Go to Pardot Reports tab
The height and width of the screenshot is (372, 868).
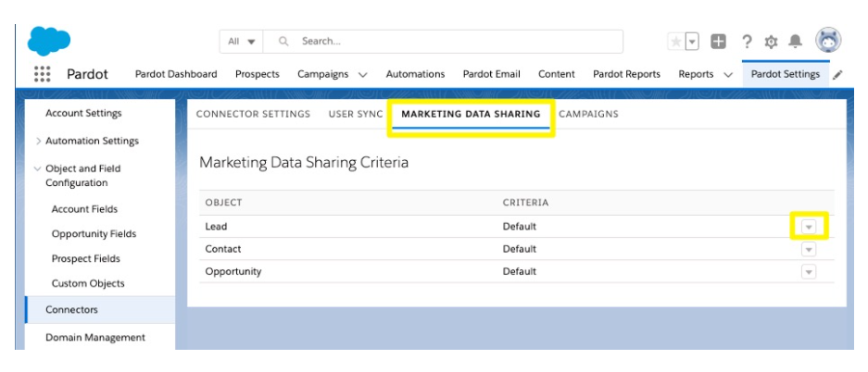(626, 74)
